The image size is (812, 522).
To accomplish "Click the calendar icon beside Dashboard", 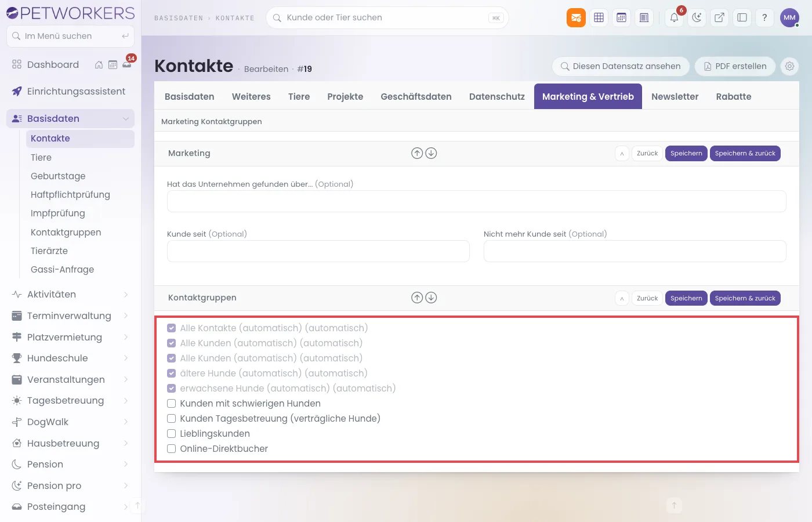I will 113,65.
